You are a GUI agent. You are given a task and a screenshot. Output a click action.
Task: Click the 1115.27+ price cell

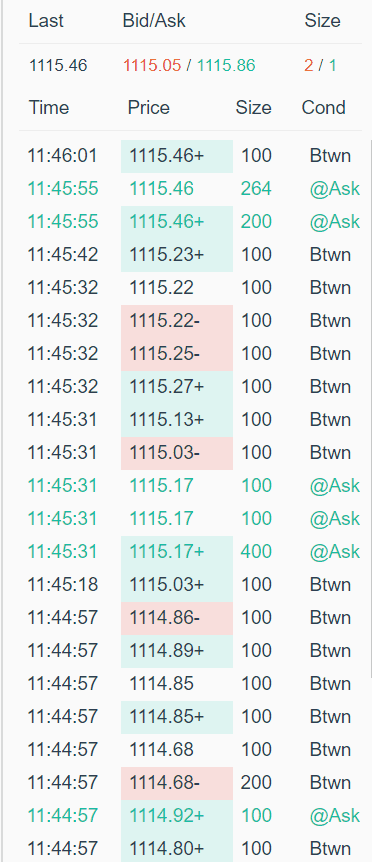(x=177, y=387)
